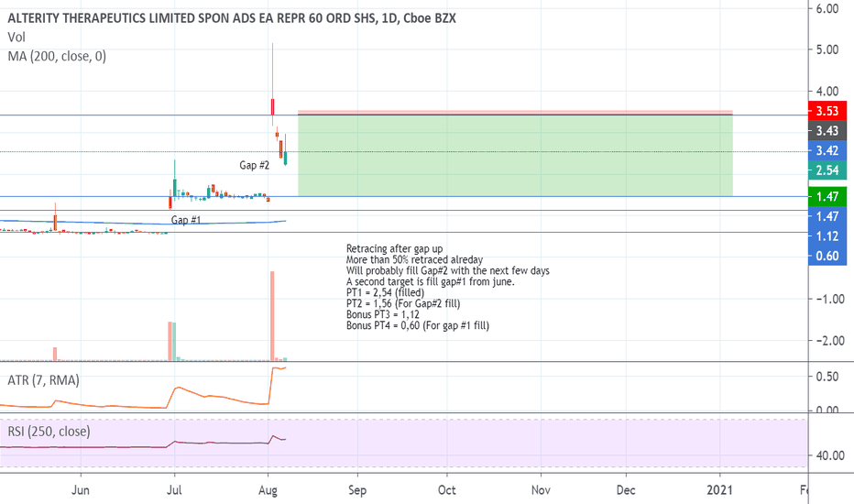Click the -1.00 price axis value
Image resolution: width=854 pixels, height=504 pixels.
[x=830, y=299]
